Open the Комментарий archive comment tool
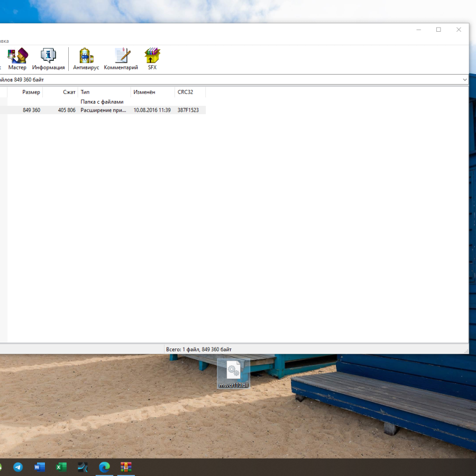Image resolution: width=476 pixels, height=476 pixels. point(121,59)
